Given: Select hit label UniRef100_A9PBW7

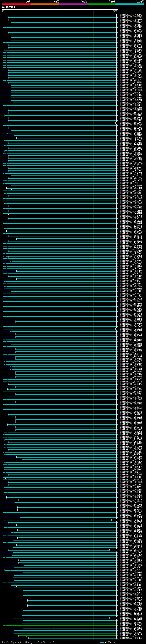Looking at the screenshot, I should 131,20.
